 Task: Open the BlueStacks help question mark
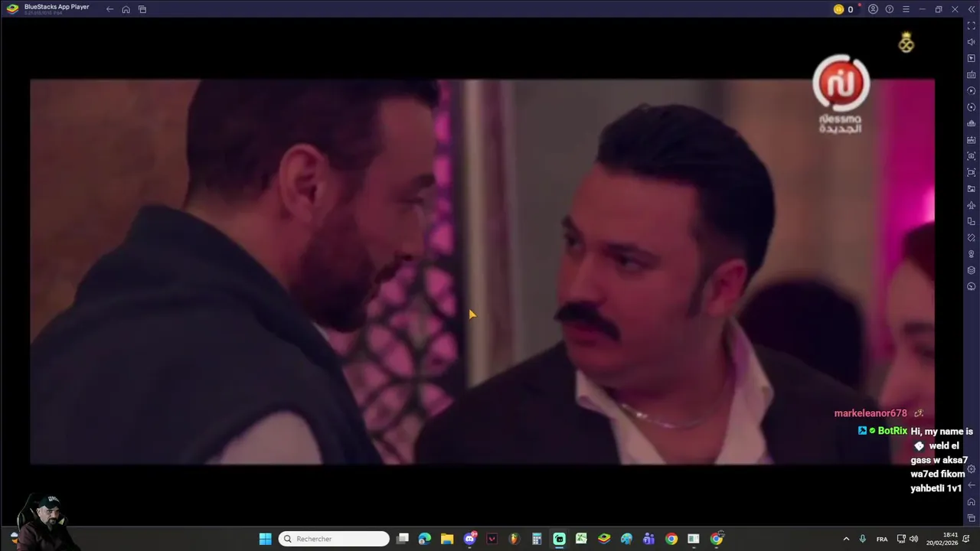point(889,9)
